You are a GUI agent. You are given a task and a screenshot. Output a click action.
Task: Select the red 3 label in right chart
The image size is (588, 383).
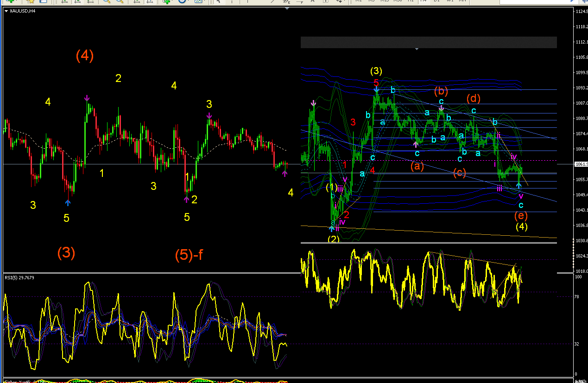pos(353,122)
